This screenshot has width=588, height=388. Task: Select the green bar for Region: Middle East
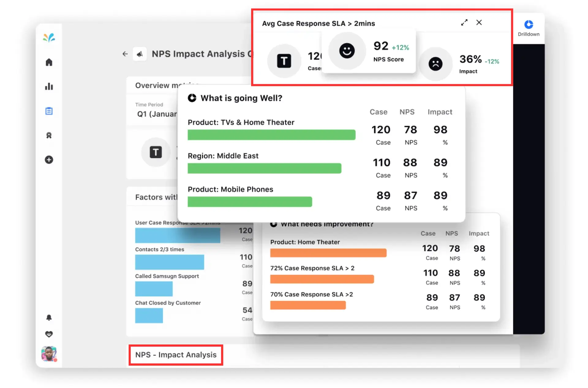263,168
